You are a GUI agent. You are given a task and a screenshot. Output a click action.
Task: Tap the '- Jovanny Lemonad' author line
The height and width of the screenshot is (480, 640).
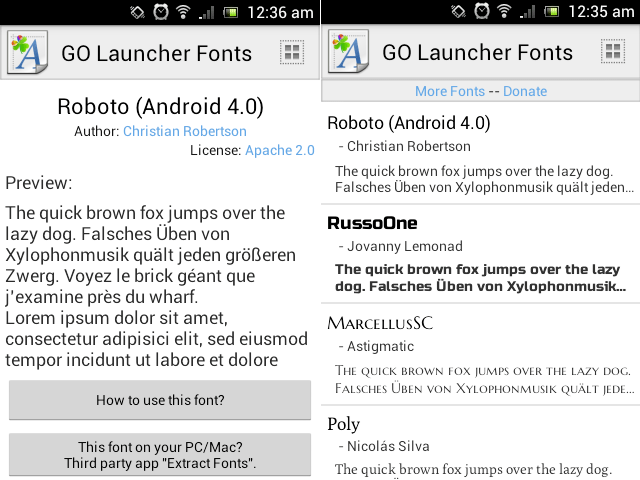[x=401, y=246]
